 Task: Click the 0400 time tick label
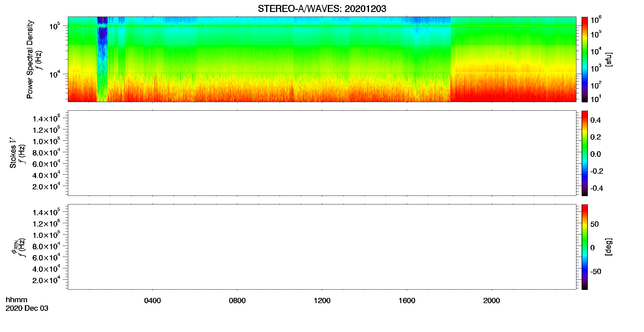click(152, 301)
